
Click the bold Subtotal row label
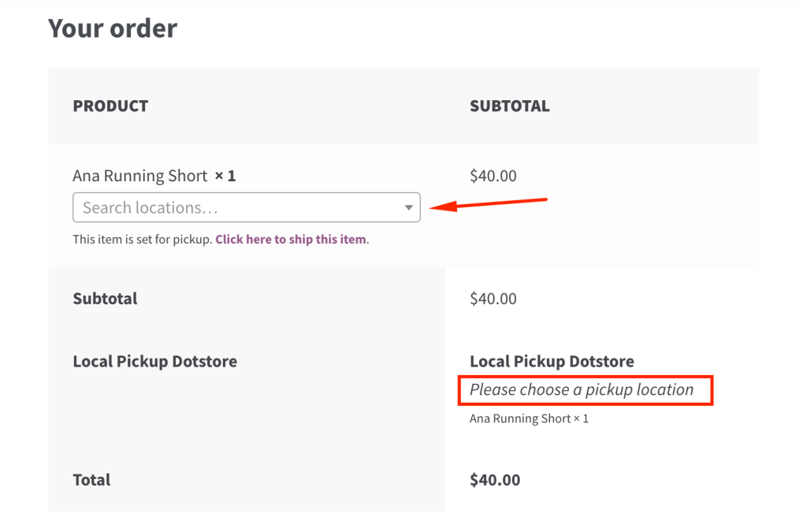click(105, 299)
